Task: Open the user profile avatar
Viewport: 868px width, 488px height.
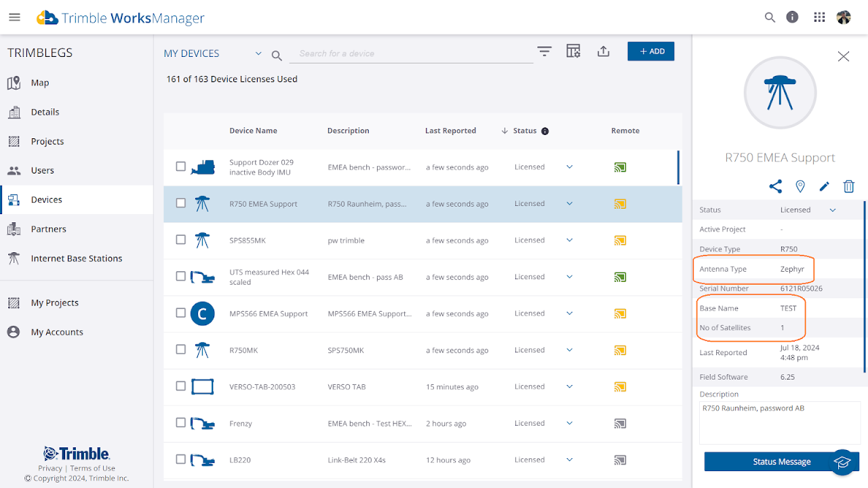Action: [x=844, y=18]
